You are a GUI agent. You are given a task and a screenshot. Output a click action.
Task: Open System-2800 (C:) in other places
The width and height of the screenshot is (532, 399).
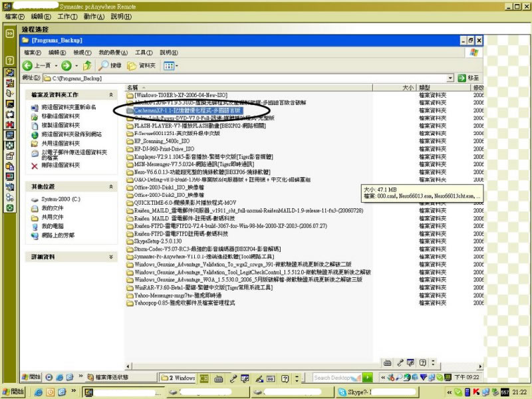tap(61, 199)
